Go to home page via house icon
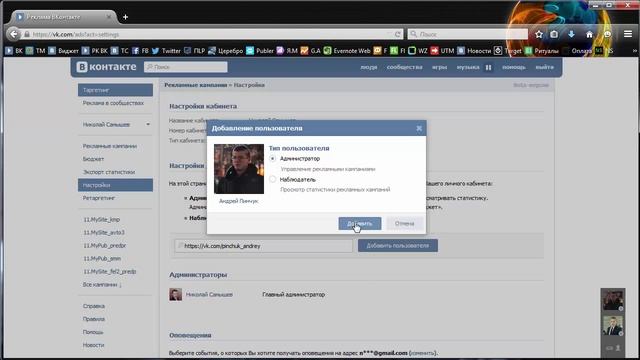This screenshot has width=640, height=360. pos(589,34)
